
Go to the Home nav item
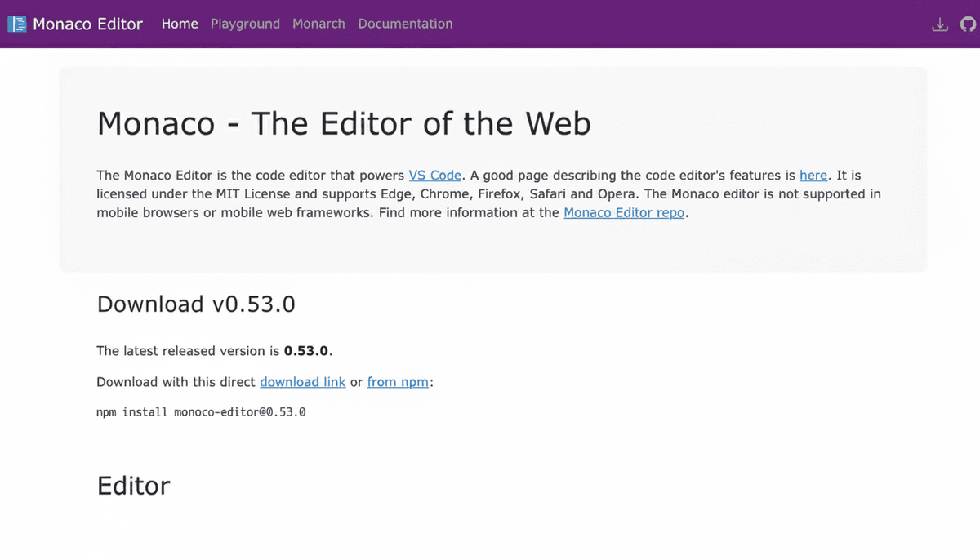180,24
